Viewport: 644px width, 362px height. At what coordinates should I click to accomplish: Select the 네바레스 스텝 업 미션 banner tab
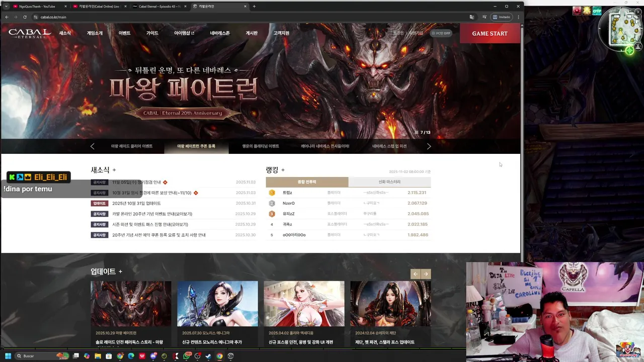[x=389, y=146]
